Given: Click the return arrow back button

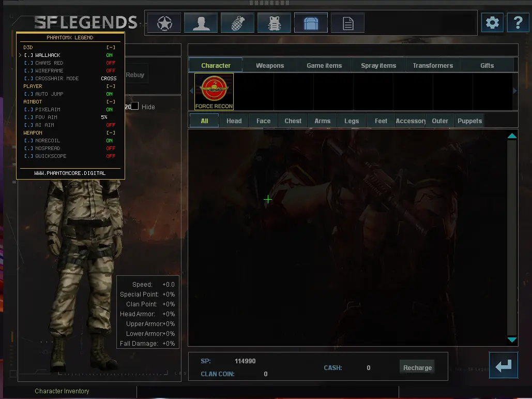Looking at the screenshot, I should pyautogui.click(x=504, y=365).
